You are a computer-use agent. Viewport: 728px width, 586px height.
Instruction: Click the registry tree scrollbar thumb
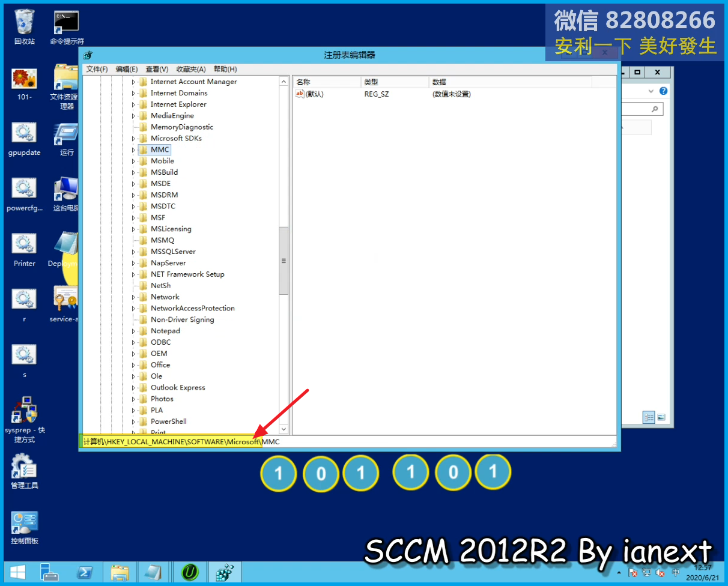click(284, 261)
